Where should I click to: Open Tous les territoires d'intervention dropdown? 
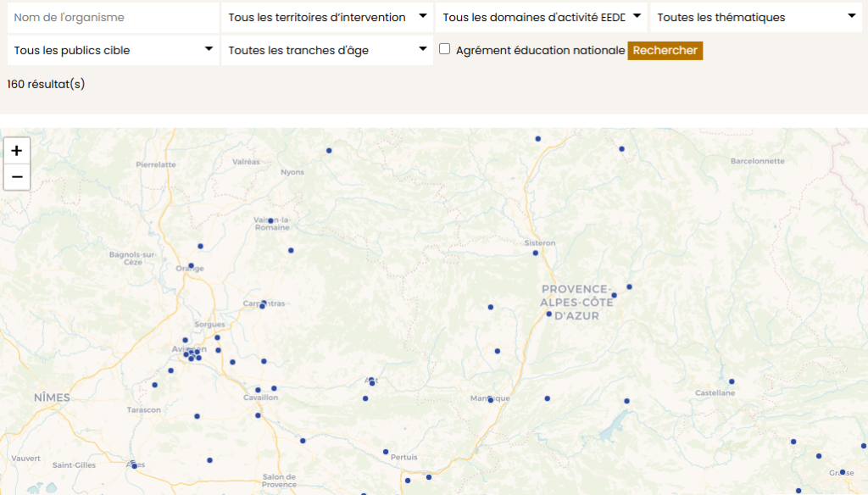click(327, 17)
